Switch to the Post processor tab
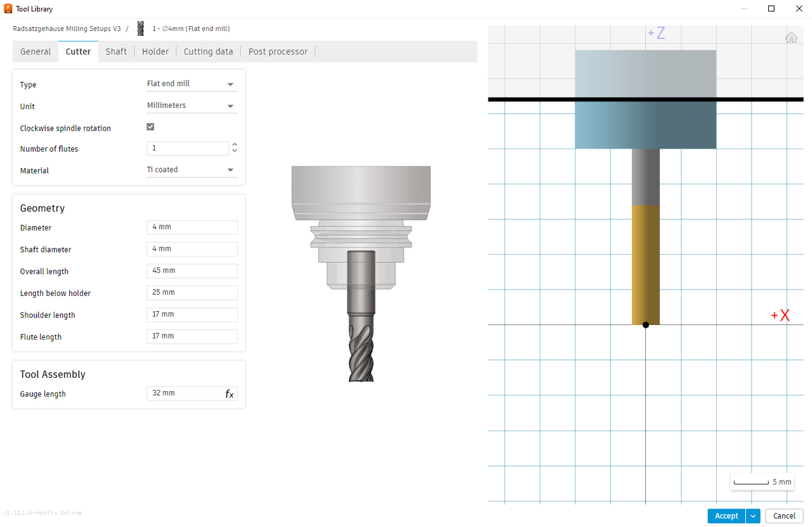The image size is (812, 527). pos(278,51)
